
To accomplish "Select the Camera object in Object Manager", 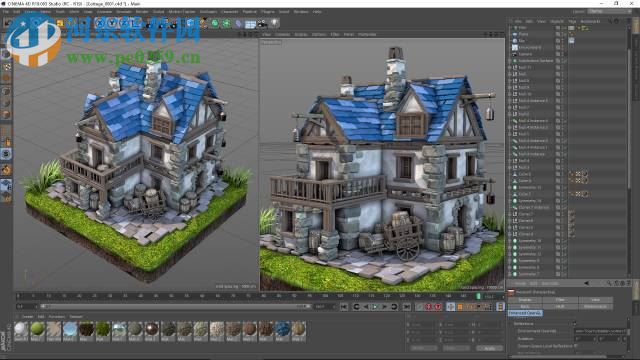I will pos(525,54).
